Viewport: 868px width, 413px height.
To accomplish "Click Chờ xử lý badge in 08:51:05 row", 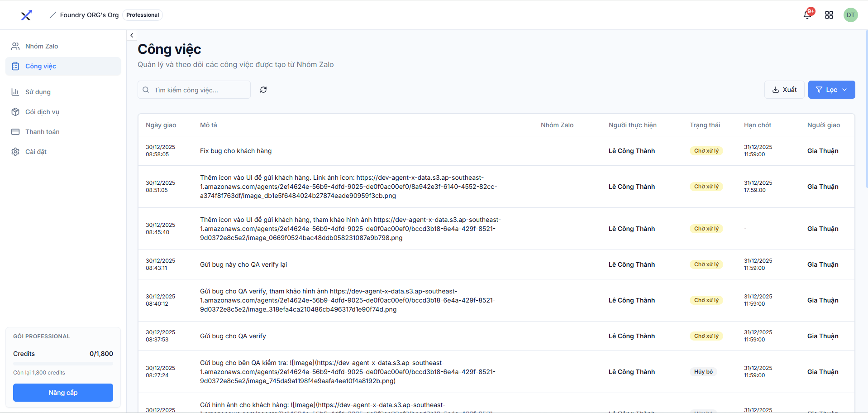I will (x=706, y=187).
